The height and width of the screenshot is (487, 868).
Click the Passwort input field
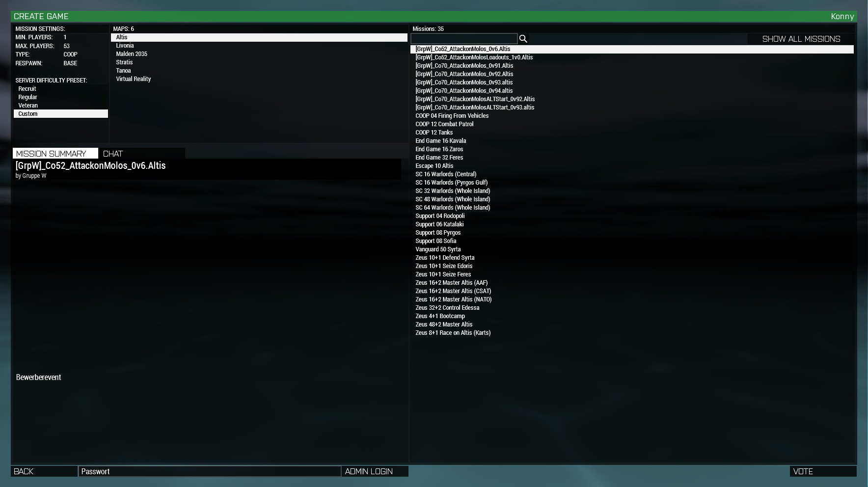tap(209, 471)
